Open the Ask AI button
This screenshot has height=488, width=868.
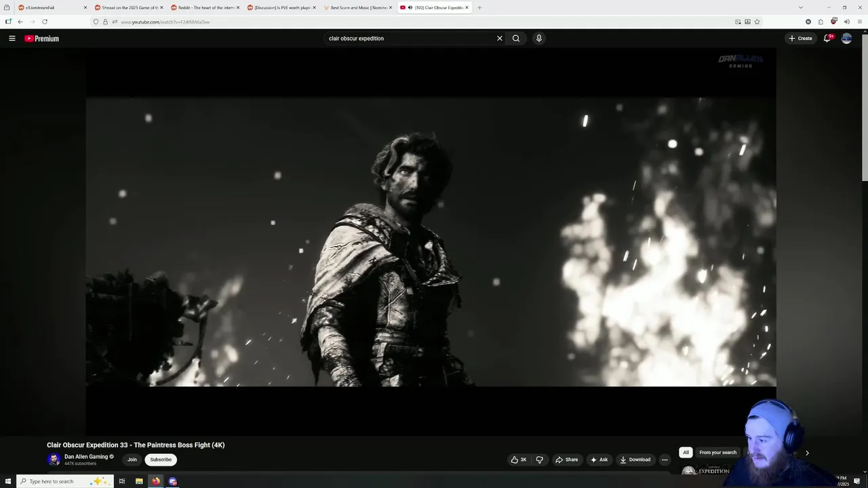(599, 460)
